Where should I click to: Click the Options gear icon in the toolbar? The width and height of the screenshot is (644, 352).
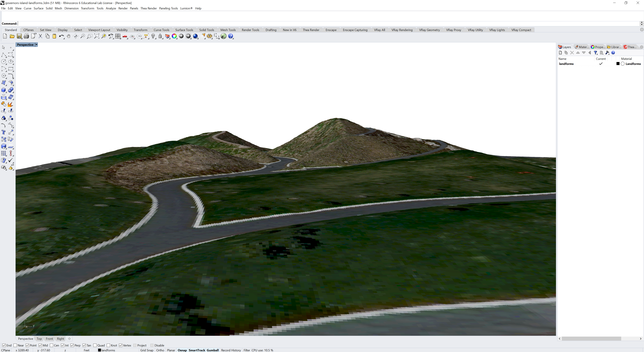[x=209, y=36]
